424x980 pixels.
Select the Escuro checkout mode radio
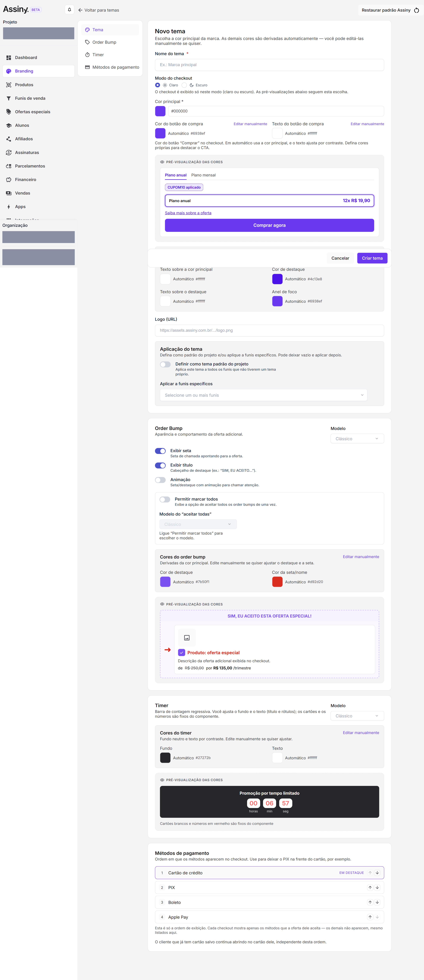(x=184, y=85)
